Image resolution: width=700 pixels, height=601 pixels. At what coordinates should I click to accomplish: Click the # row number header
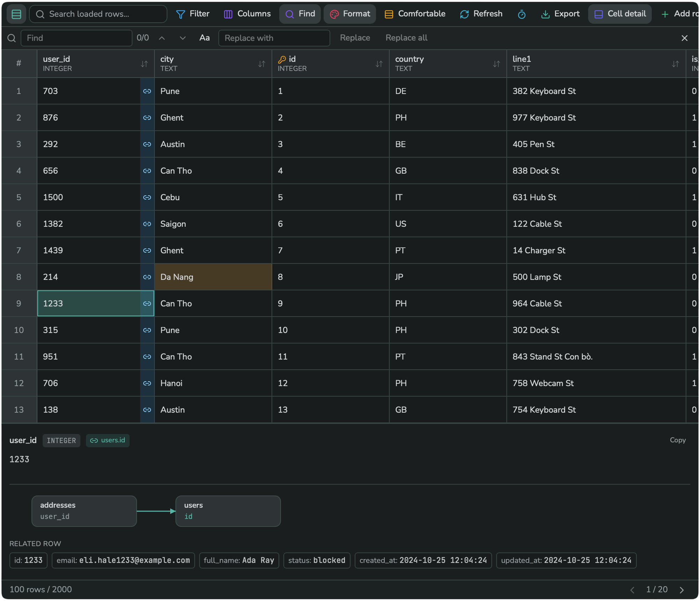coord(19,64)
